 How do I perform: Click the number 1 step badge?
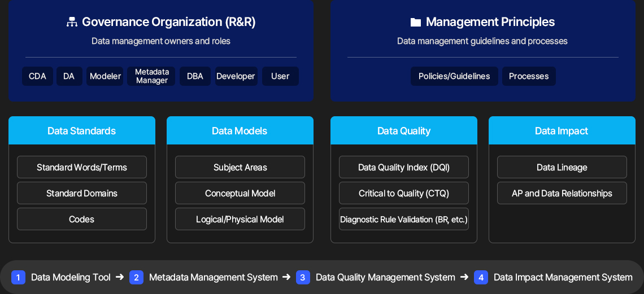(19, 277)
